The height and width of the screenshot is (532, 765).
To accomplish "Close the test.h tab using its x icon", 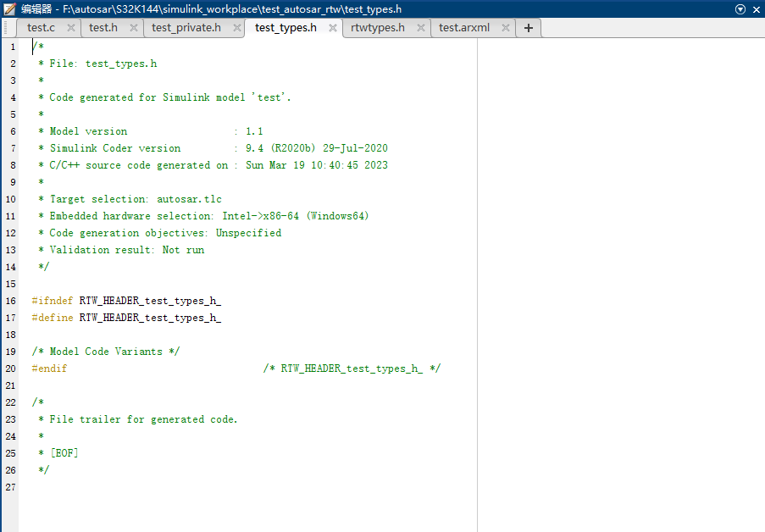I will (136, 27).
